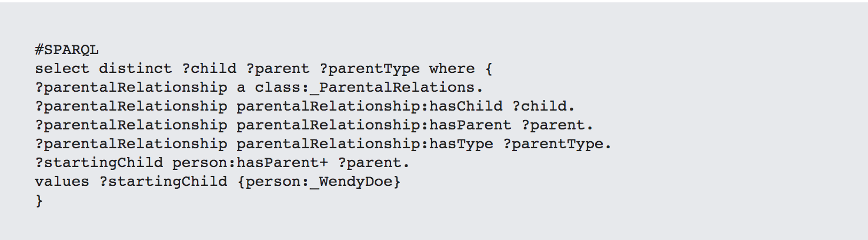
Task: Click ?child in the select line
Action: pos(209,69)
